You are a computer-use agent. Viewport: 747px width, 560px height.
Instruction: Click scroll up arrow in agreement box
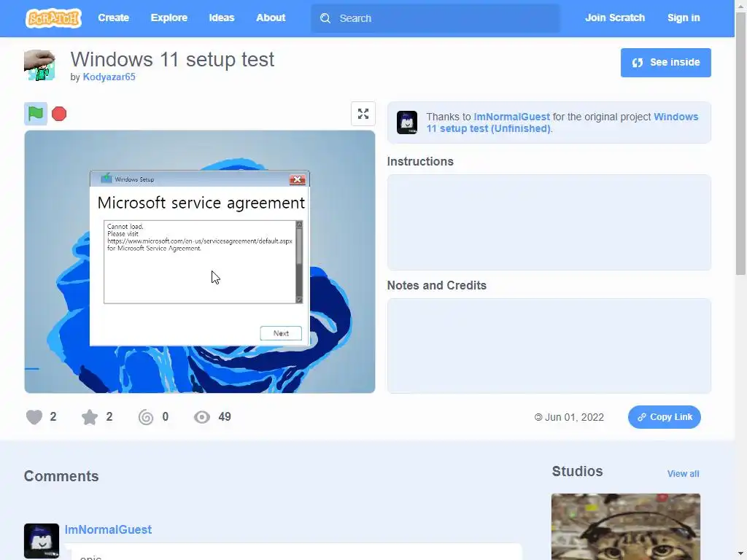click(299, 225)
